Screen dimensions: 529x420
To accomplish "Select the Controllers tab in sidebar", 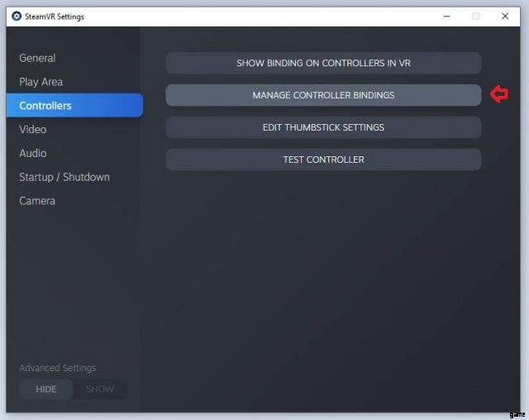I will pos(46,106).
